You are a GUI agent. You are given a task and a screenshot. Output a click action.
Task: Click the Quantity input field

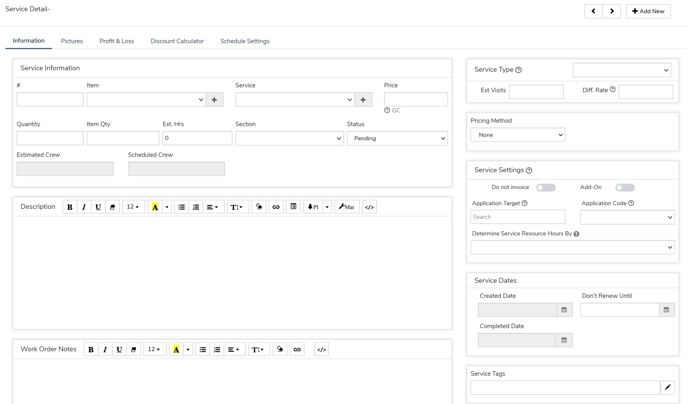(x=50, y=138)
